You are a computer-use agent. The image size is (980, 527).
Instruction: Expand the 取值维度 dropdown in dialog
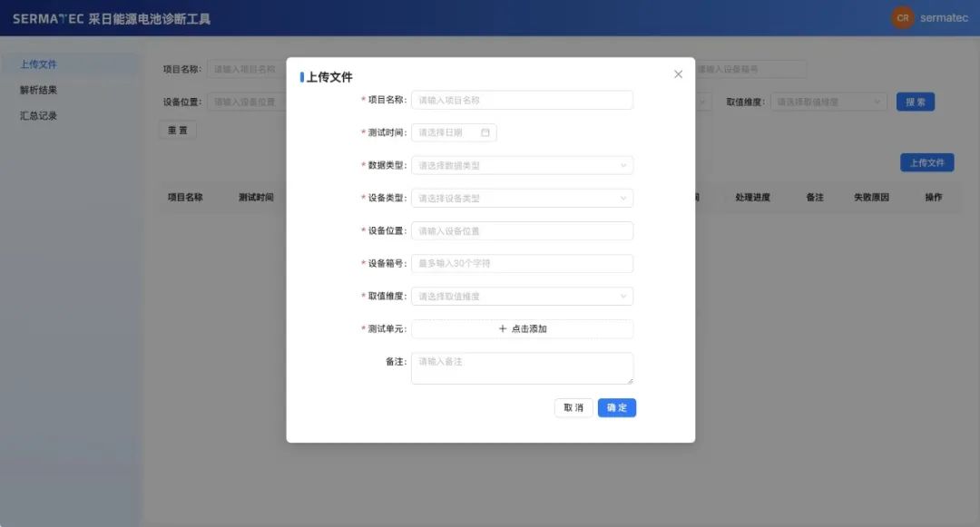[x=522, y=296]
